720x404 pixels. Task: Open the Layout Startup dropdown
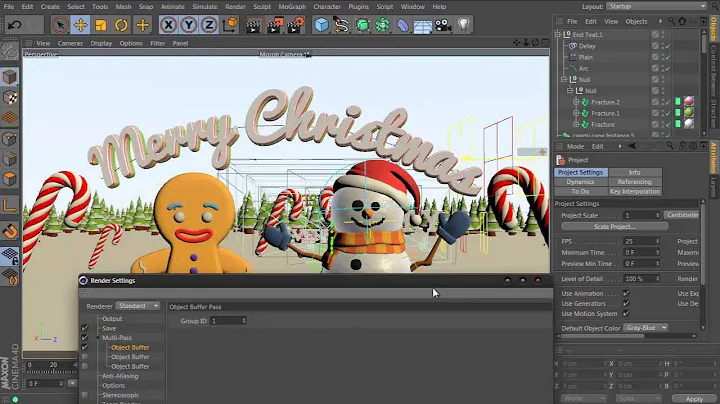tap(657, 6)
